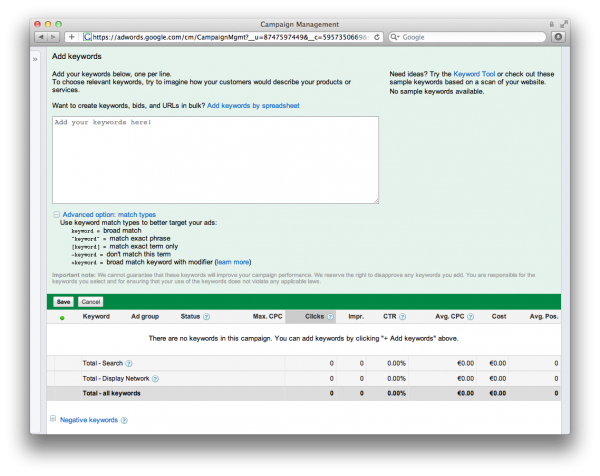Go forward with the browser forward arrow
This screenshot has height=476, width=600.
point(54,37)
